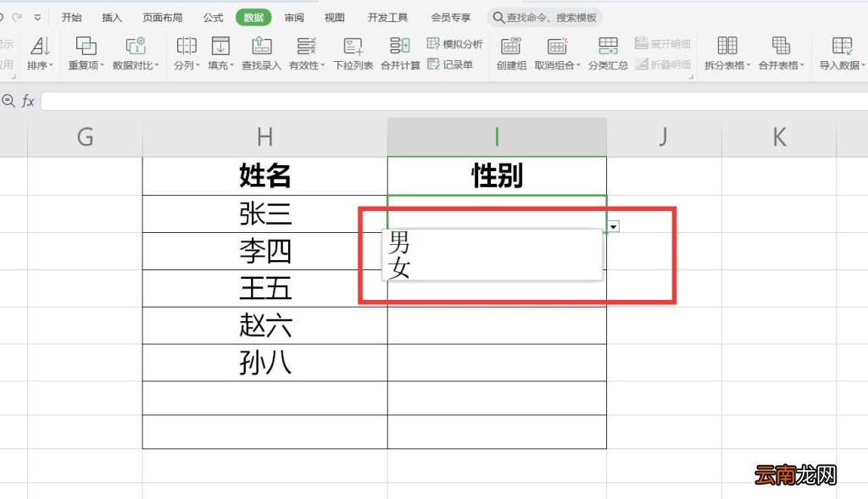Click Consolidate (合并计算) icon
Image resolution: width=868 pixels, height=499 pixels.
tap(400, 46)
